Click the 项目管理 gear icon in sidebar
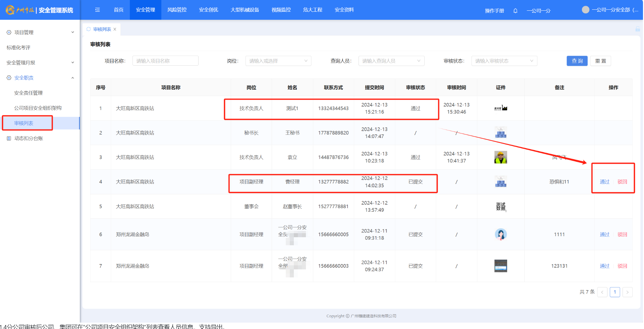 pyautogui.click(x=9, y=32)
